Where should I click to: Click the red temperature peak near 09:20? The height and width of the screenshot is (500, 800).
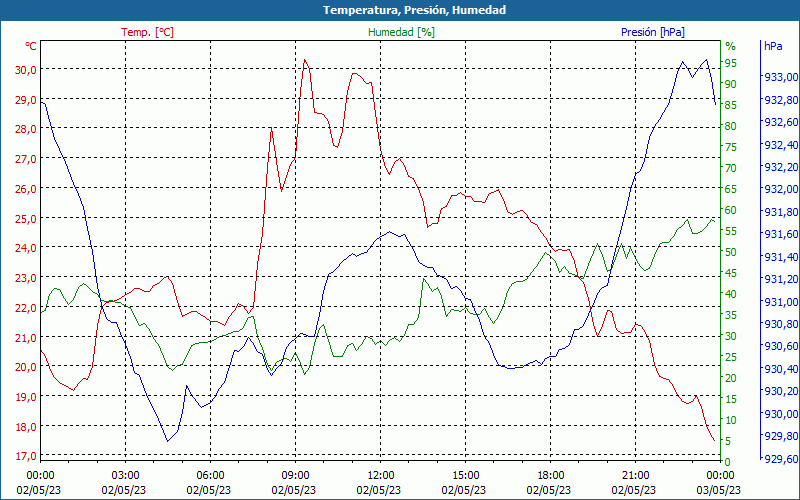click(305, 60)
